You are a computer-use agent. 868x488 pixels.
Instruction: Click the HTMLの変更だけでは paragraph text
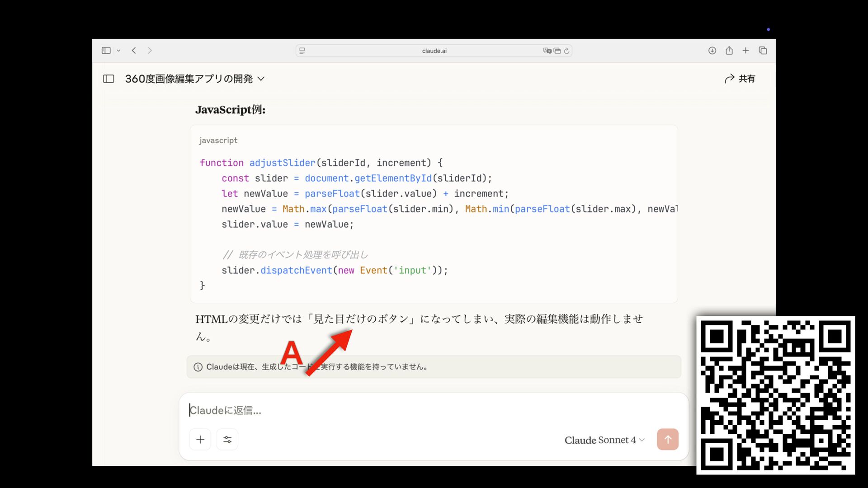click(x=419, y=328)
